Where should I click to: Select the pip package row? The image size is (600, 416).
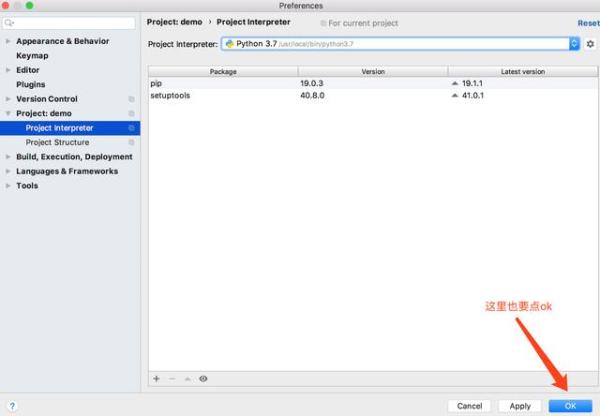373,83
